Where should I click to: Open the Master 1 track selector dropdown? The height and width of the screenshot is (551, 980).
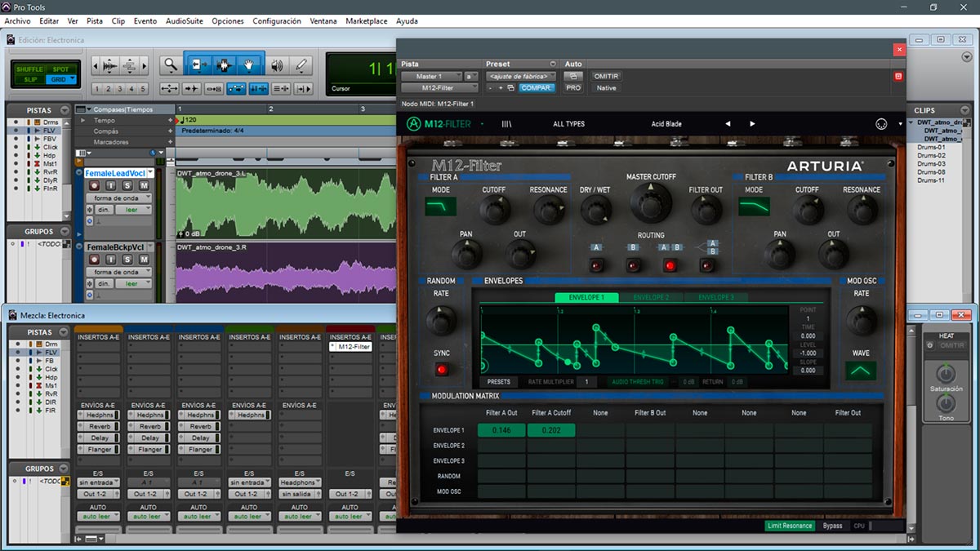(430, 76)
